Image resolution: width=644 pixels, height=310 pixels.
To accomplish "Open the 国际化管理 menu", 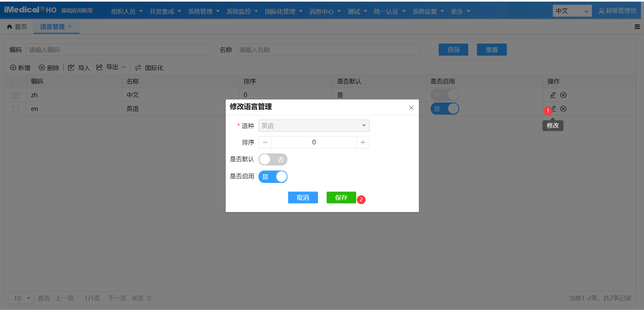I will point(284,11).
